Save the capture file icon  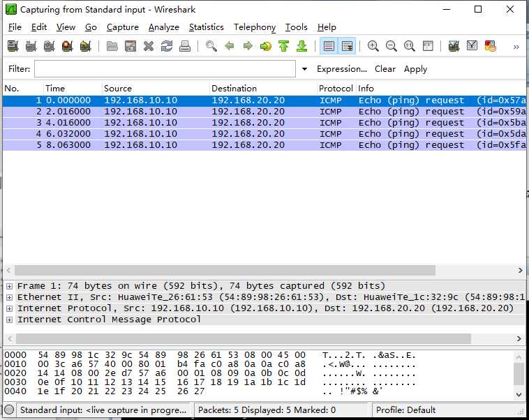(131, 46)
